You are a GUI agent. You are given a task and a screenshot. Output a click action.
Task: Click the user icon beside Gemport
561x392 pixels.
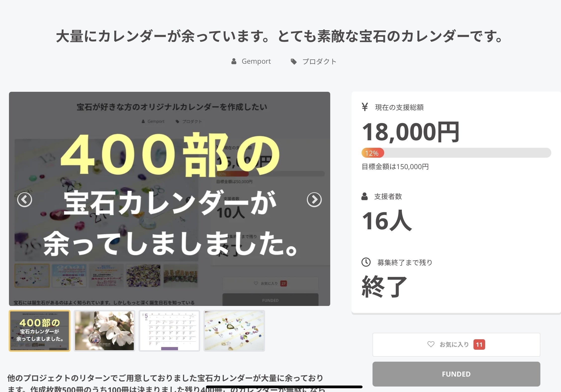[x=234, y=61]
